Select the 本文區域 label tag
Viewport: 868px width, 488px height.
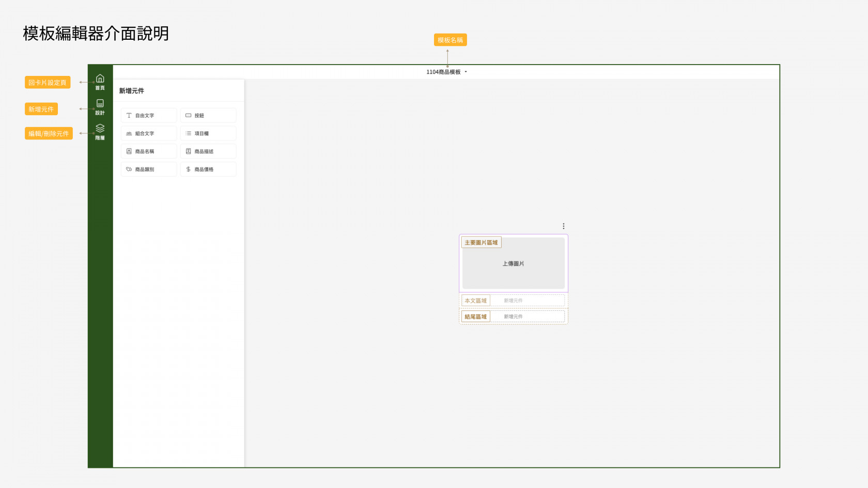click(x=475, y=301)
